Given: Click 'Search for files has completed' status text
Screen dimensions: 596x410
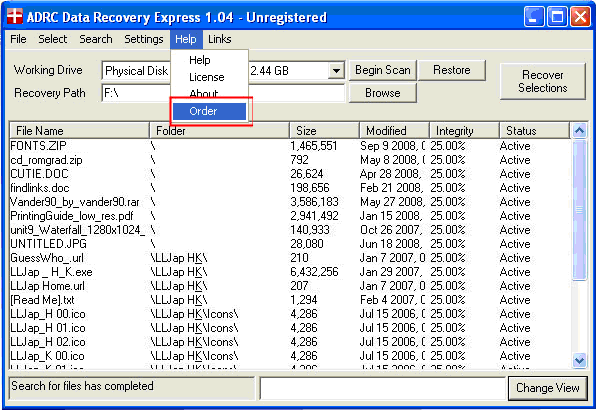Looking at the screenshot, I should (82, 386).
